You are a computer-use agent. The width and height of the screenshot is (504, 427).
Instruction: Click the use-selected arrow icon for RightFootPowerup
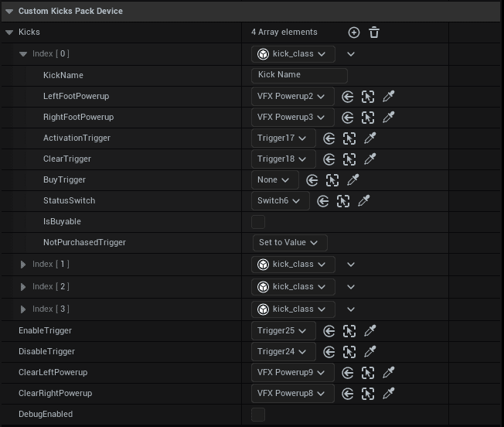pos(347,118)
